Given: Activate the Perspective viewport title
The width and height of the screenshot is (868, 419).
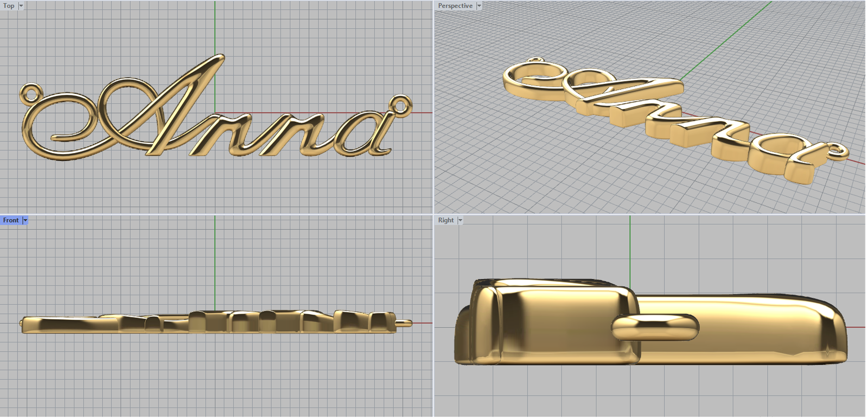Looking at the screenshot, I should coord(455,5).
